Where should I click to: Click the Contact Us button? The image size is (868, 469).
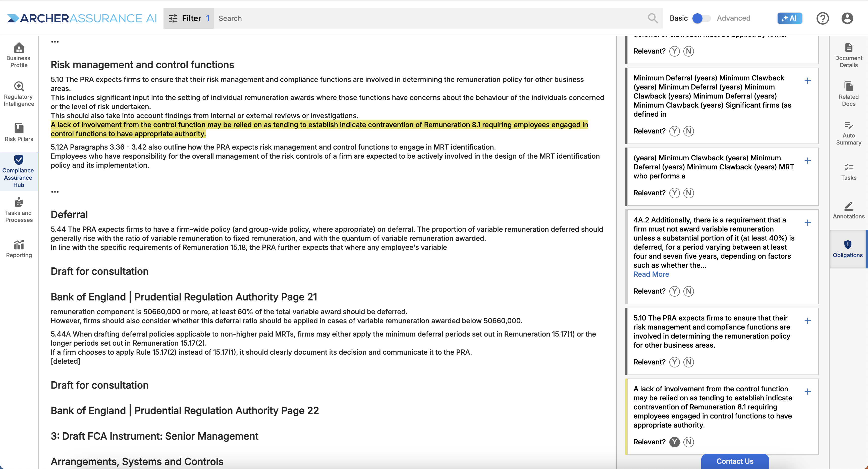(x=735, y=461)
